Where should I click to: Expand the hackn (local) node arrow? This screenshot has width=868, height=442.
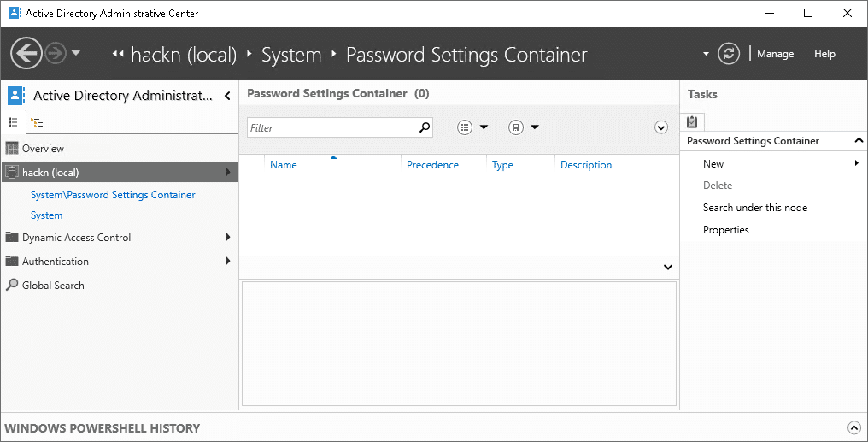click(x=227, y=172)
